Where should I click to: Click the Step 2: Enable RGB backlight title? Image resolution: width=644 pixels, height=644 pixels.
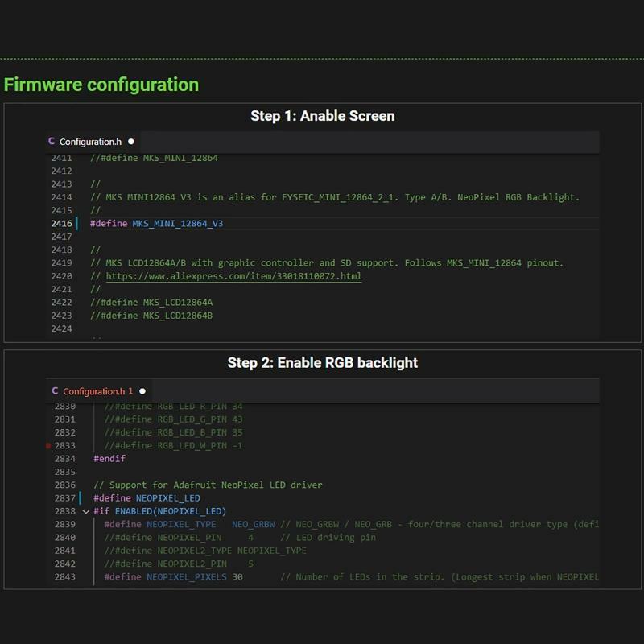pyautogui.click(x=323, y=363)
